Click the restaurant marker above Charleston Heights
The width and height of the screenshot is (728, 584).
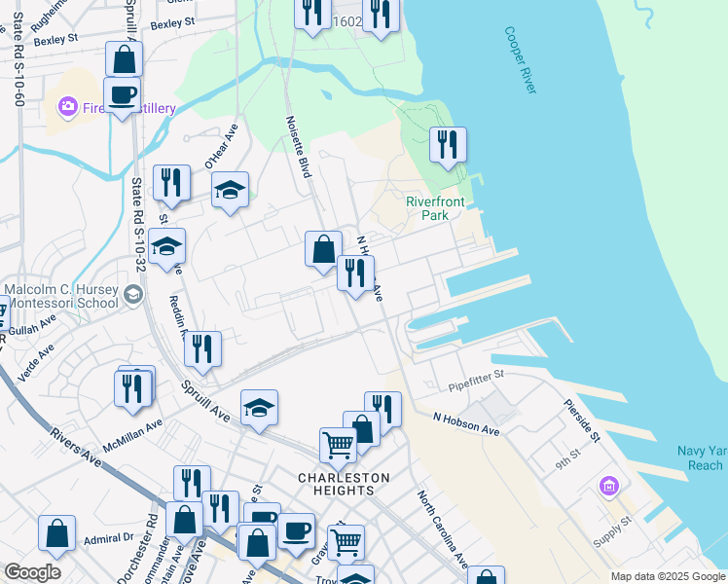(x=385, y=409)
